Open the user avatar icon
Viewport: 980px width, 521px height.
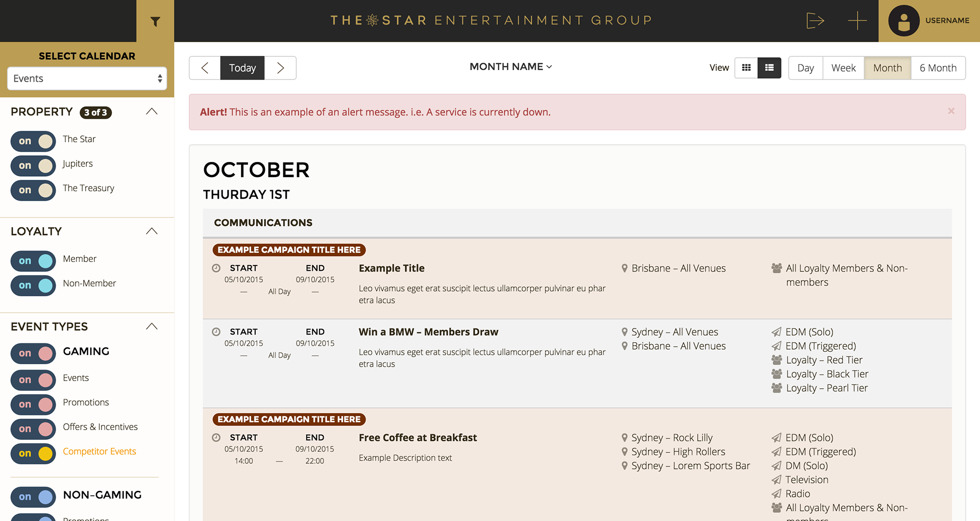pyautogui.click(x=904, y=21)
